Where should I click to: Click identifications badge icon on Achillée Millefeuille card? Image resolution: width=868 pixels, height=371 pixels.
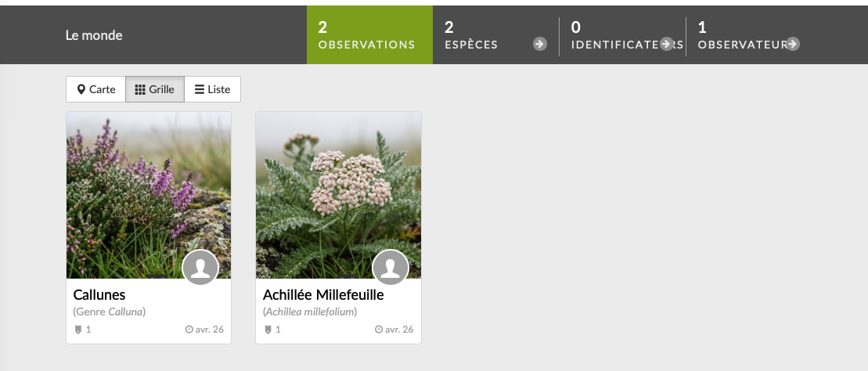point(268,330)
